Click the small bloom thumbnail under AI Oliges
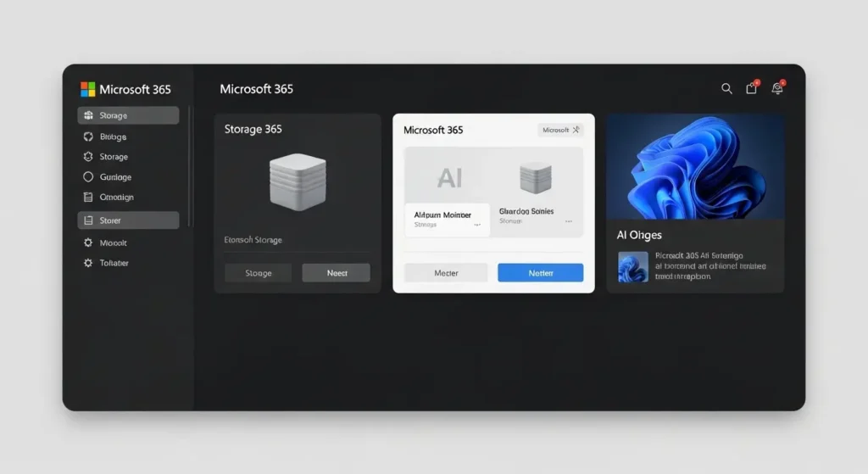Image resolution: width=868 pixels, height=474 pixels. coord(632,266)
